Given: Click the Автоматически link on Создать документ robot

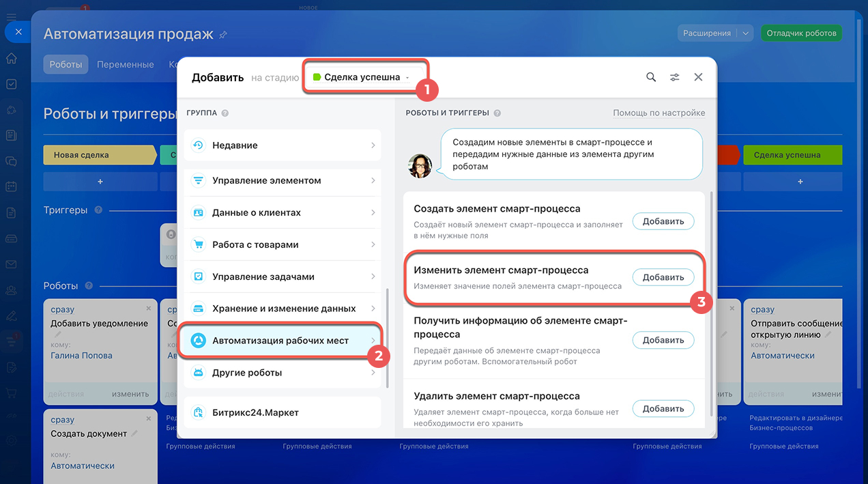Looking at the screenshot, I should coord(83,466).
